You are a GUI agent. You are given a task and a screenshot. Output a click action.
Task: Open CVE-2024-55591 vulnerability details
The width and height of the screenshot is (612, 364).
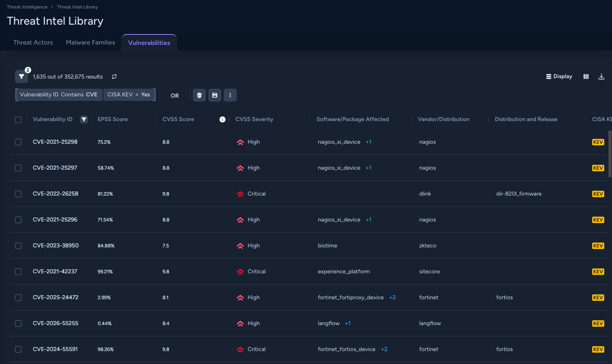tap(55, 349)
